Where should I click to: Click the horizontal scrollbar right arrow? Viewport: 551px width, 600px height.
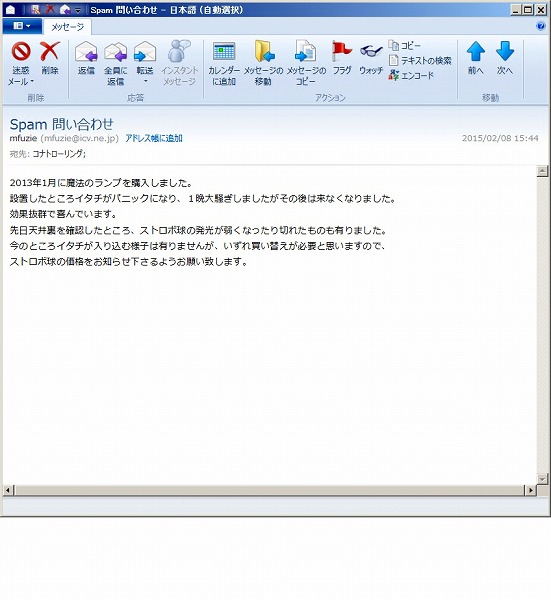530,490
